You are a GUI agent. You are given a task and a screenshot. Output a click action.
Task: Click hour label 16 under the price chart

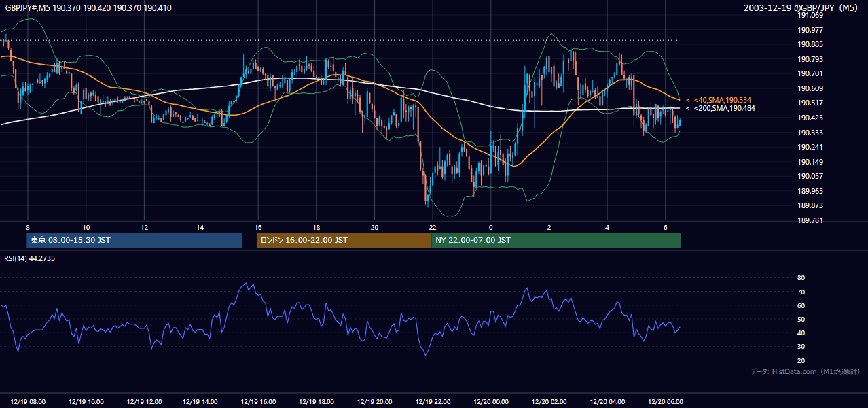point(259,226)
